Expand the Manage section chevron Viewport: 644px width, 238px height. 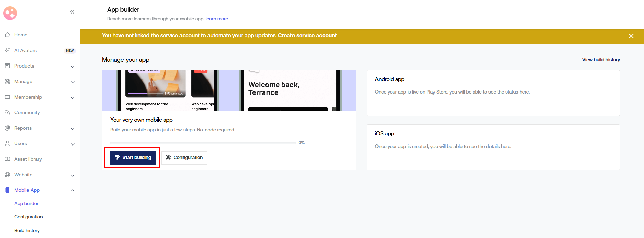73,82
